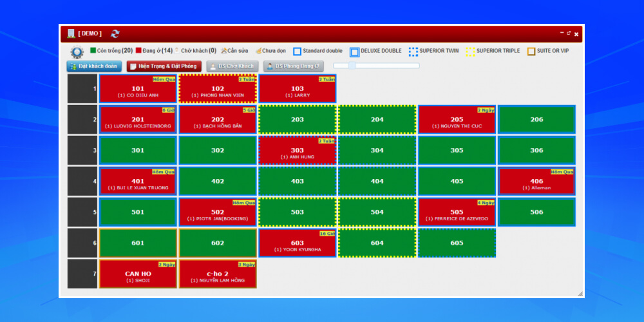Select vacant room 304
Image resolution: width=644 pixels, height=322 pixels.
[377, 150]
